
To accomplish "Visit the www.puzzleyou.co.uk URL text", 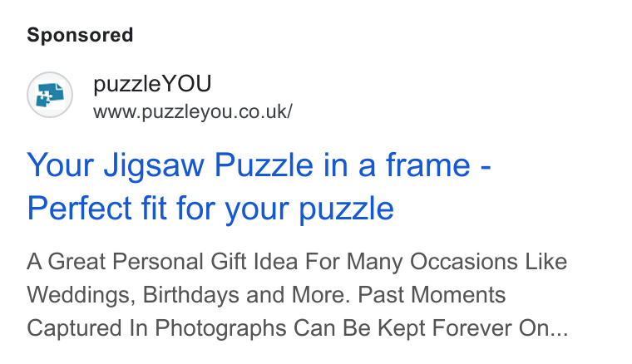I will point(193,112).
